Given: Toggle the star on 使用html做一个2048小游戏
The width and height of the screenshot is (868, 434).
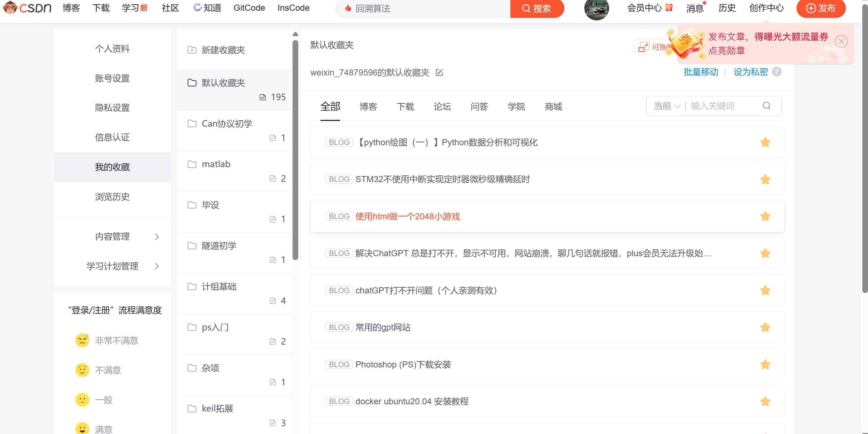Looking at the screenshot, I should tap(765, 216).
